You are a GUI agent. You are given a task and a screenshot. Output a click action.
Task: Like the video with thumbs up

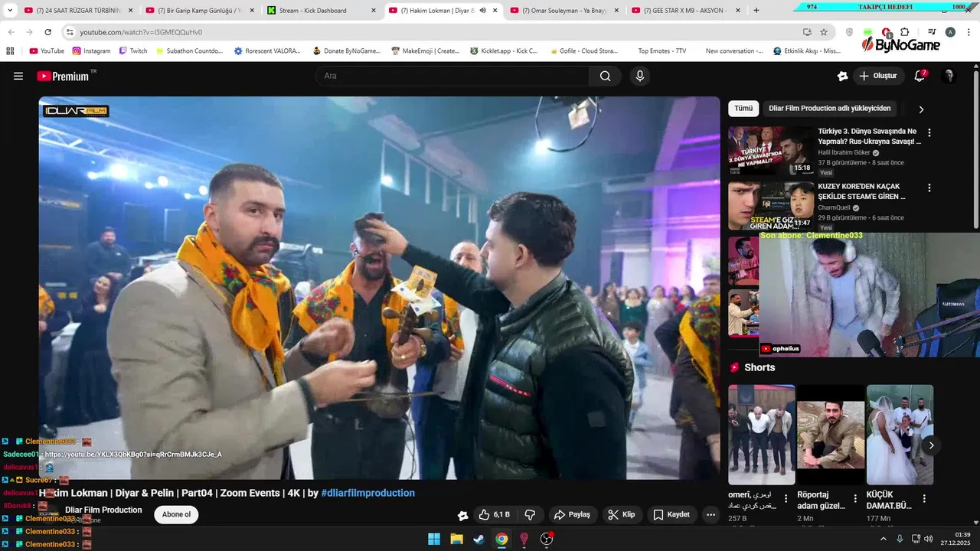494,515
